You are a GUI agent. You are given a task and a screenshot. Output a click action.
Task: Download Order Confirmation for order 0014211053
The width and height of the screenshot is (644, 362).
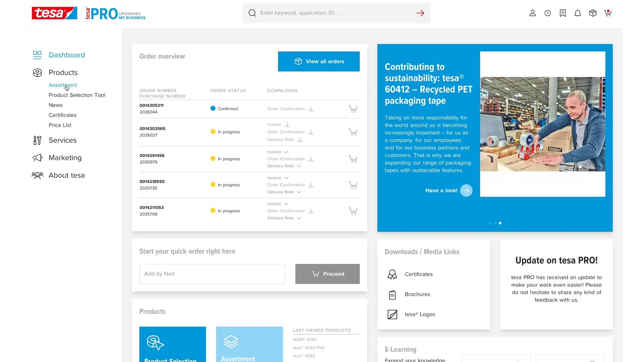(311, 211)
